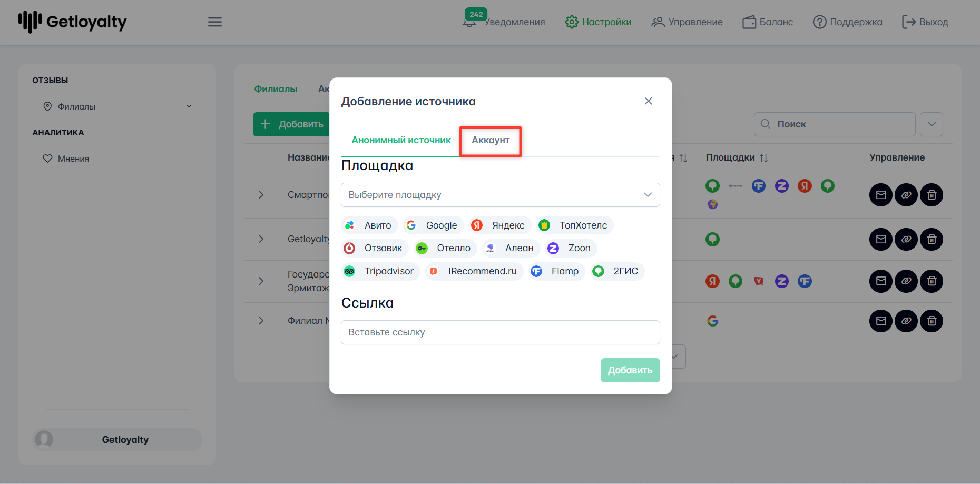Viewport: 980px width, 484px height.
Task: Open the Getloyalty user profile button
Action: point(117,440)
